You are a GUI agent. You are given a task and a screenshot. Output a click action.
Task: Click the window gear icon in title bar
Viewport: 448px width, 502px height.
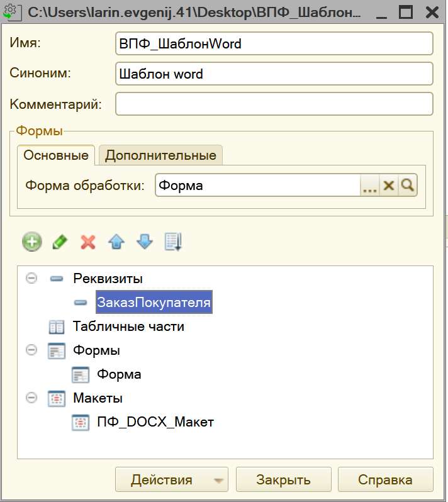tap(12, 12)
